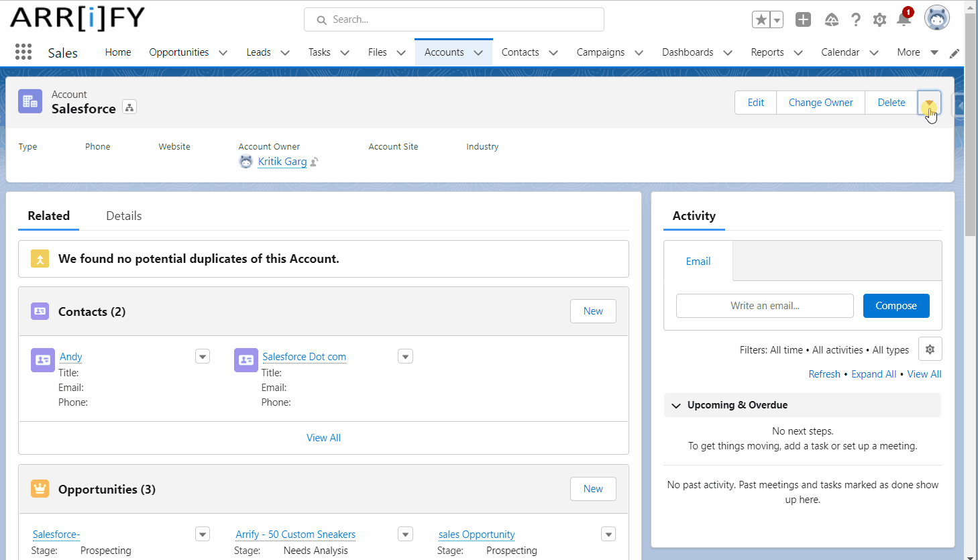The width and height of the screenshot is (978, 560).
Task: Go to the Home navigation tab
Action: tap(118, 52)
